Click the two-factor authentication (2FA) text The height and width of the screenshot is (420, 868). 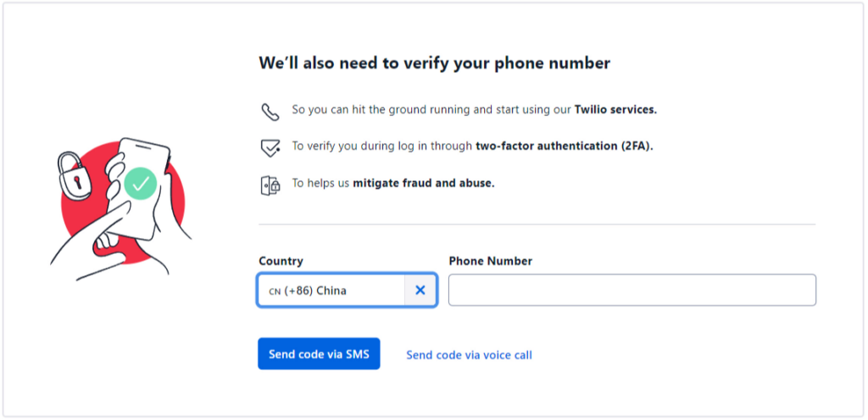coord(564,146)
